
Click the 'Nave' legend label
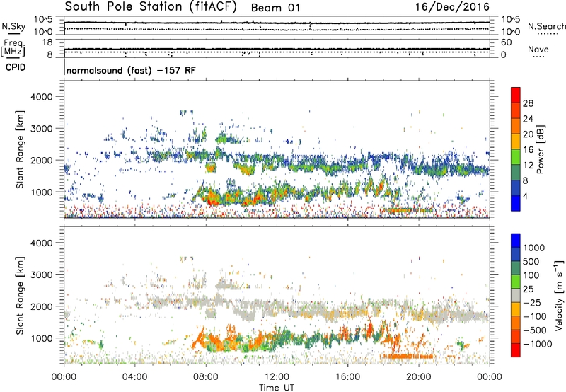coord(538,49)
